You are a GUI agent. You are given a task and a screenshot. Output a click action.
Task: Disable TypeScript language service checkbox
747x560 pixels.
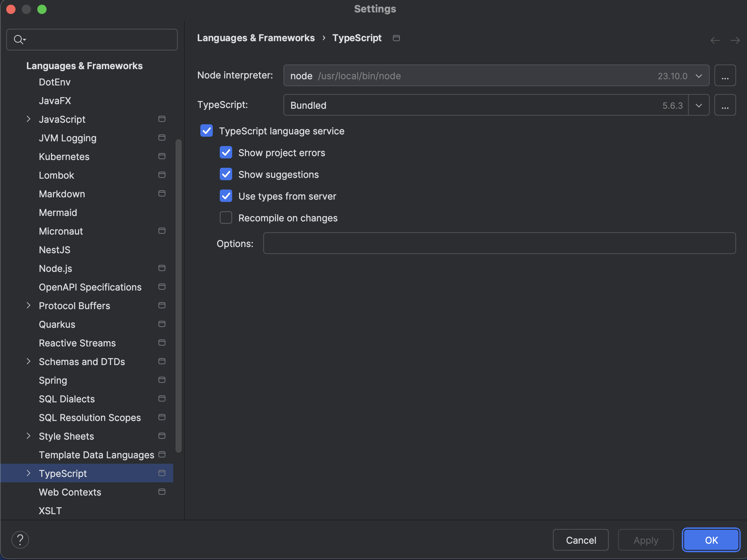pyautogui.click(x=207, y=131)
